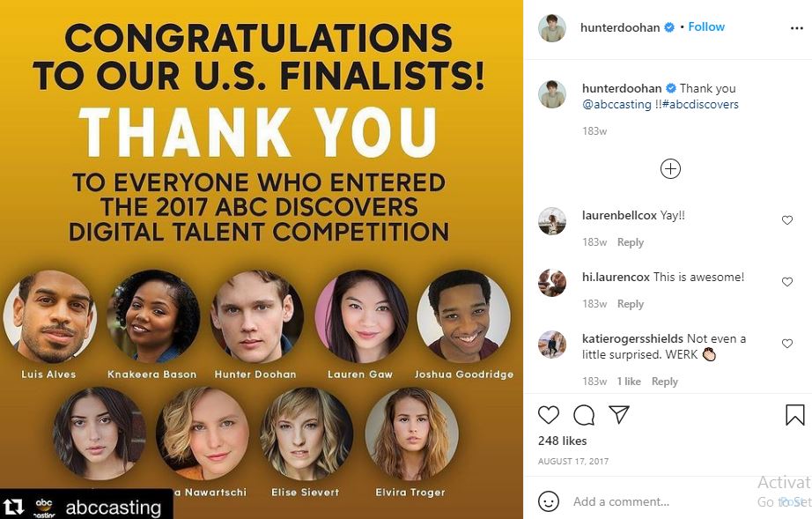Click the Follow button
812x519 pixels.
coord(706,27)
